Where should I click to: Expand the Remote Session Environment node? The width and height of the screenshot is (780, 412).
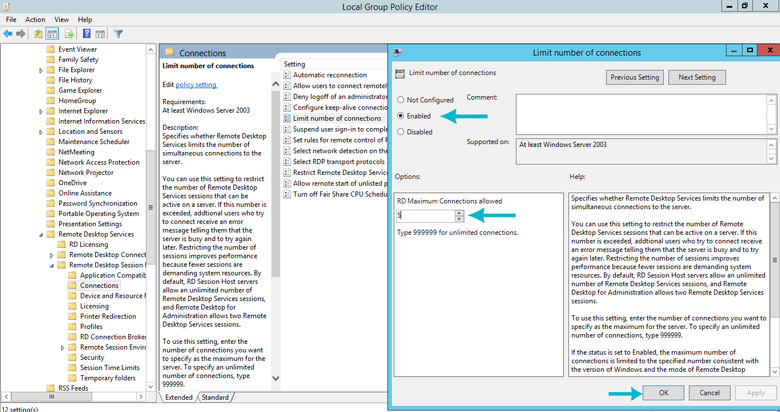(x=63, y=348)
